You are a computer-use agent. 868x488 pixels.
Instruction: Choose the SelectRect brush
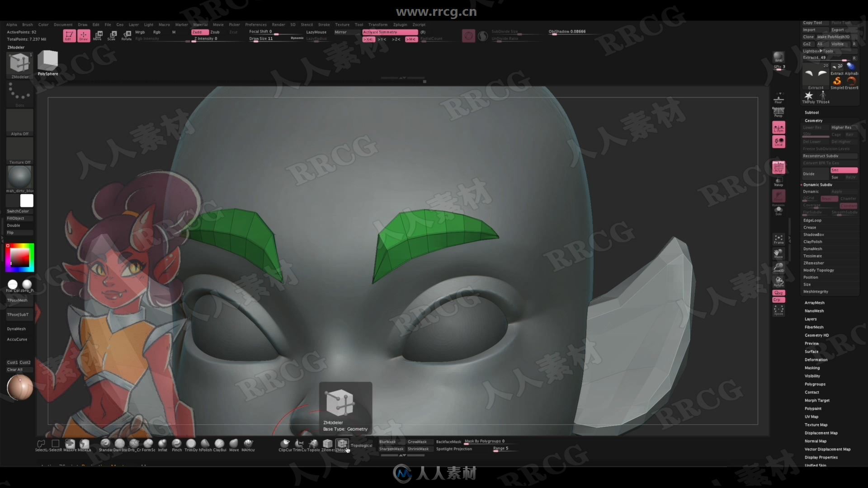[56, 445]
